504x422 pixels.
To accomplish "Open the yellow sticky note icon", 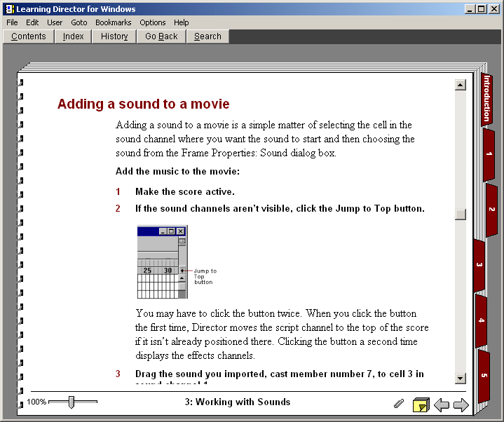I will pyautogui.click(x=421, y=405).
